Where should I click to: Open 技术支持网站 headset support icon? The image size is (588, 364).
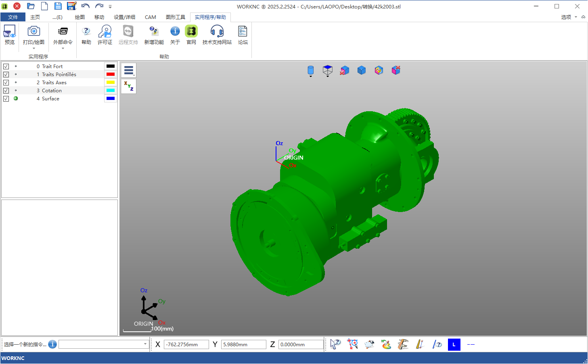[217, 31]
